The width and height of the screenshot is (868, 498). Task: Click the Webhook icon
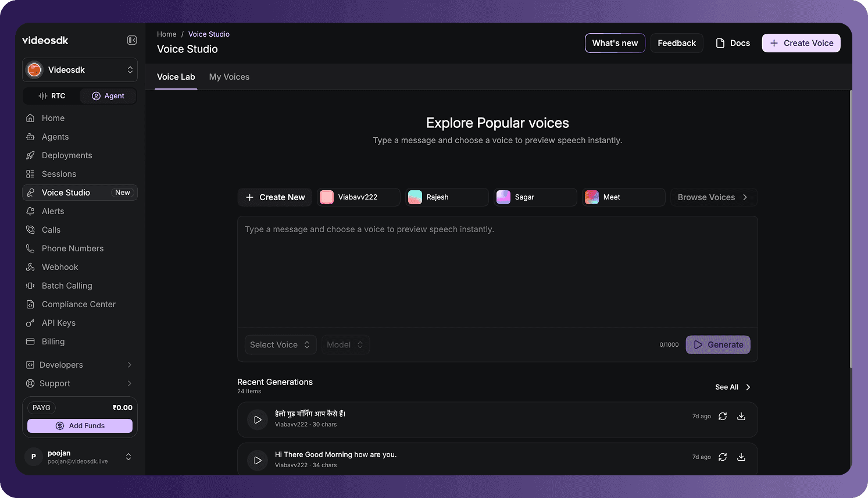30,267
